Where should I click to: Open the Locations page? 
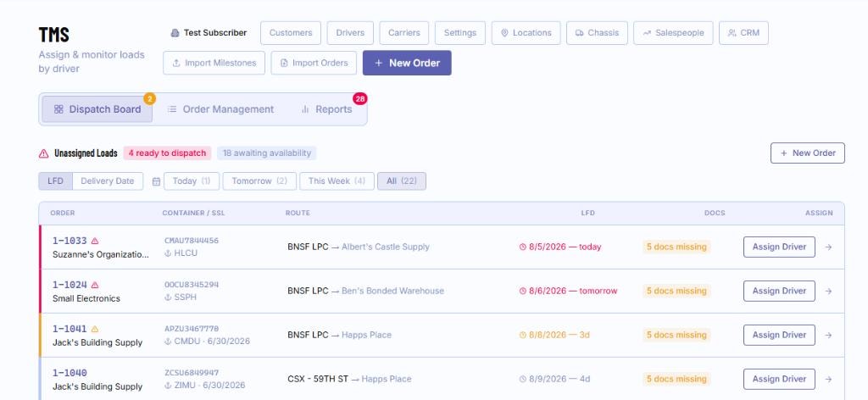click(526, 33)
